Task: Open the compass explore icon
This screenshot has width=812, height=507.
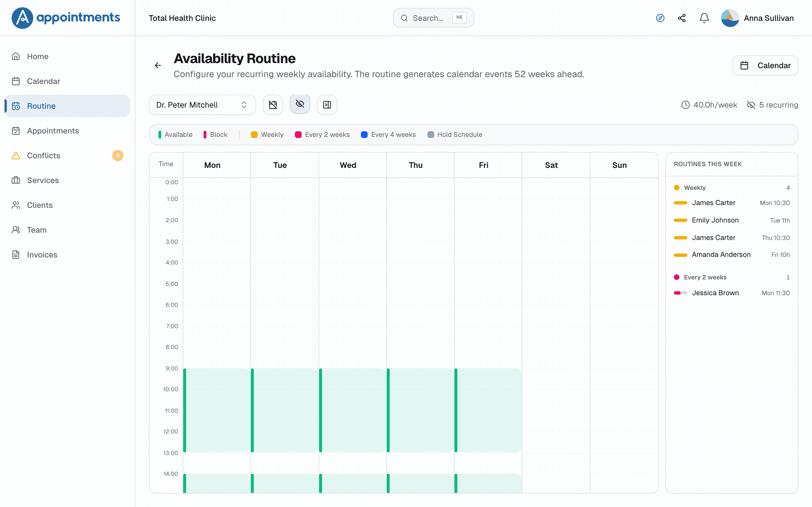Action: click(x=660, y=18)
